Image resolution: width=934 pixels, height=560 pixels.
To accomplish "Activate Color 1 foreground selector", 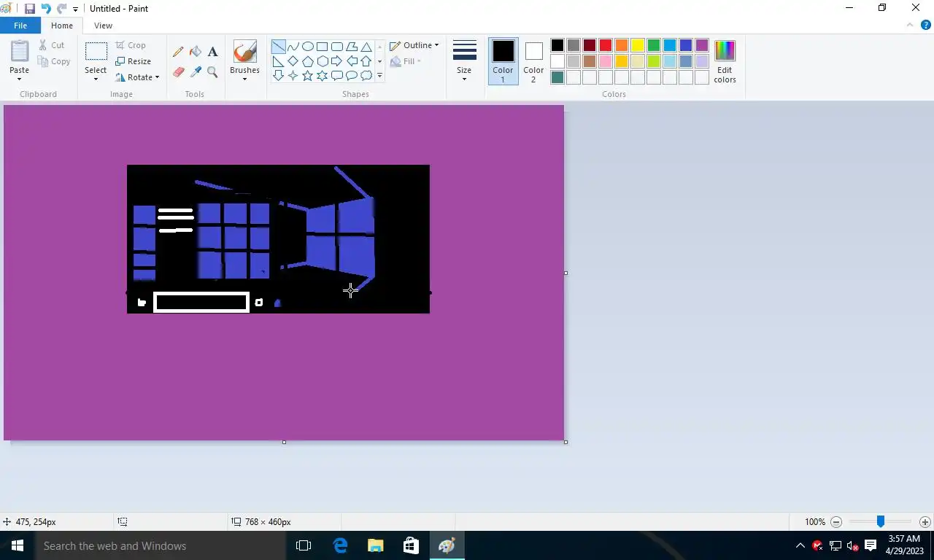I will (x=503, y=61).
